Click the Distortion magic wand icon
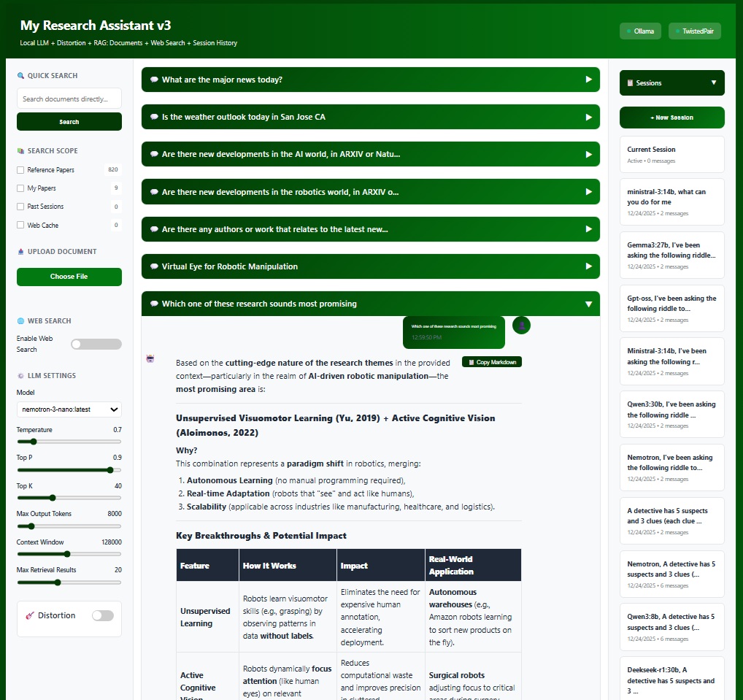 coord(31,615)
